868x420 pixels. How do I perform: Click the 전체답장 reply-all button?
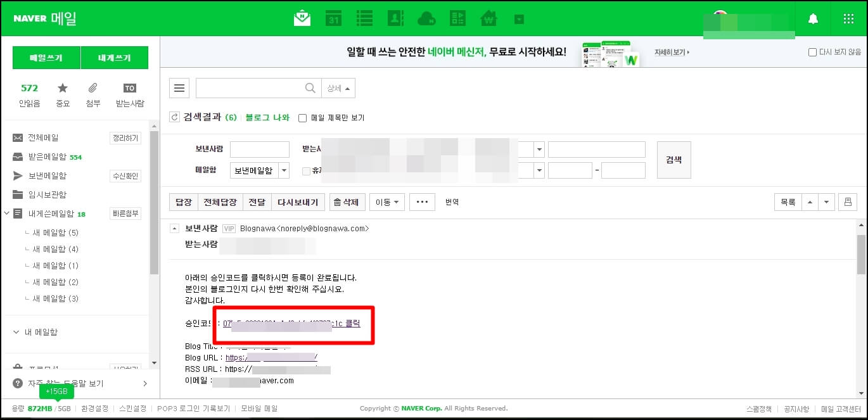click(220, 202)
